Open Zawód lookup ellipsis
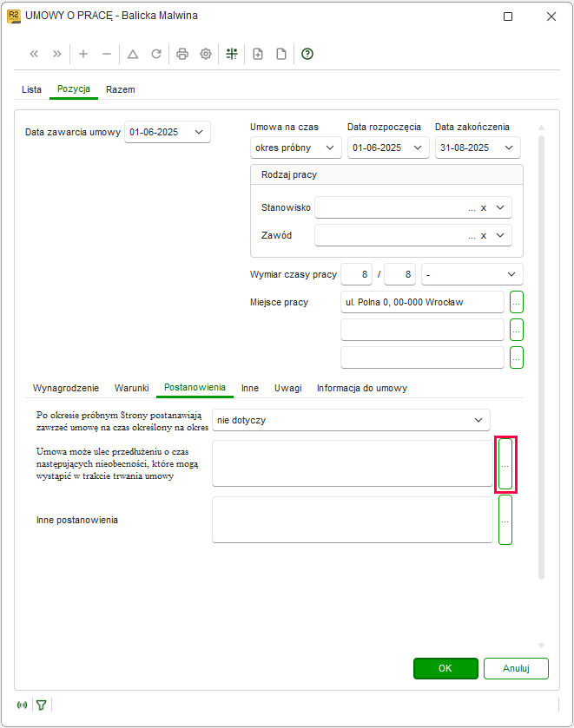 point(472,236)
